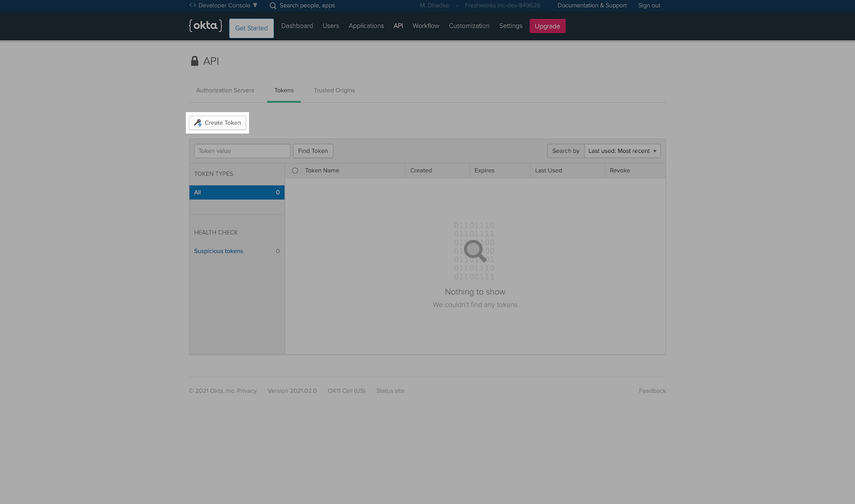The width and height of the screenshot is (855, 504).
Task: Go to Dashboard menu
Action: (297, 26)
